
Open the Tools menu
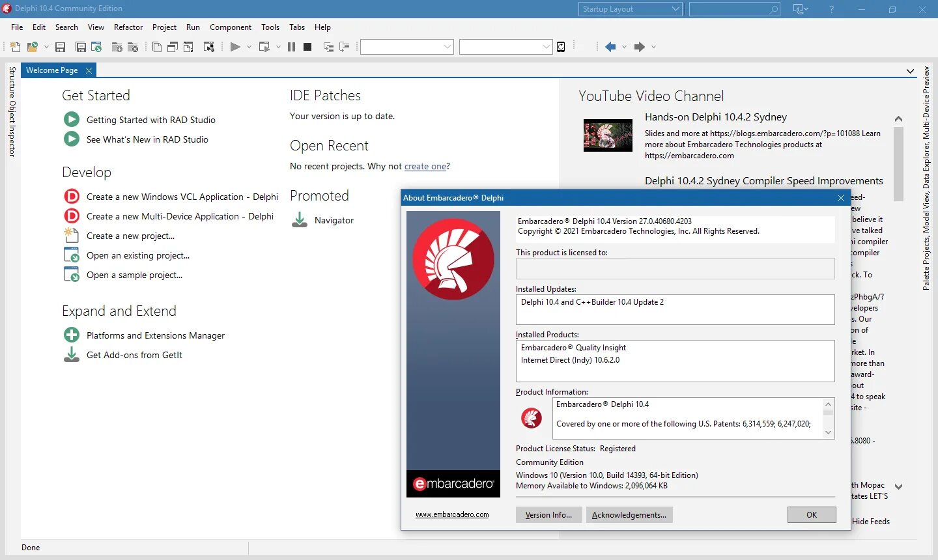tap(270, 27)
